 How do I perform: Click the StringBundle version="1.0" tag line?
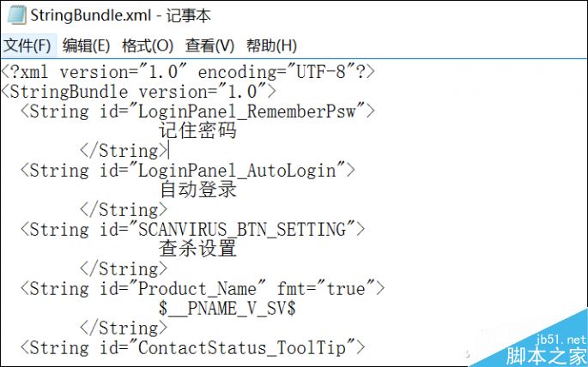(138, 92)
